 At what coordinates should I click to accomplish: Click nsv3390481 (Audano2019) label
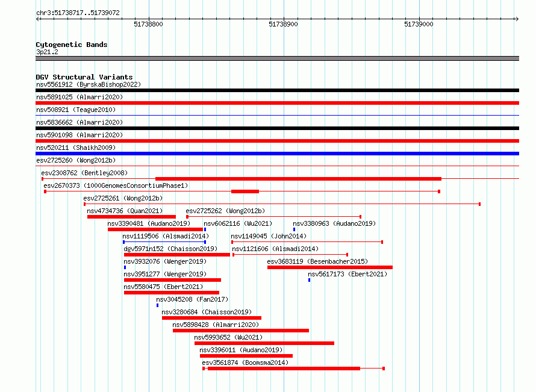(149, 223)
